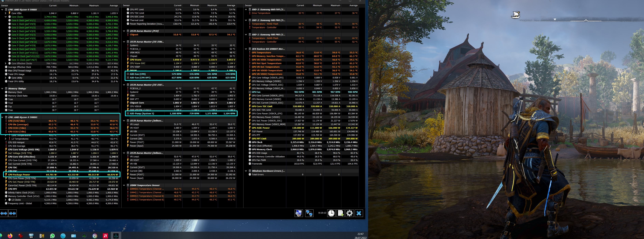644x239 pixels.
Task: Click the ID card taskbar icon
Action: tap(73, 236)
